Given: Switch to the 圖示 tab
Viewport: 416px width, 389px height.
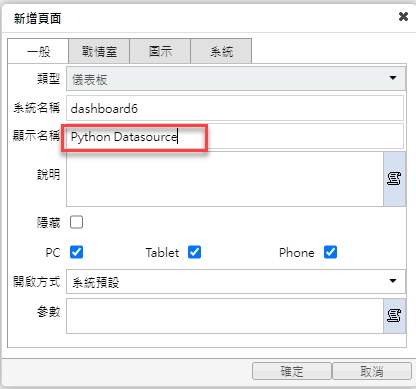Looking at the screenshot, I should (160, 51).
